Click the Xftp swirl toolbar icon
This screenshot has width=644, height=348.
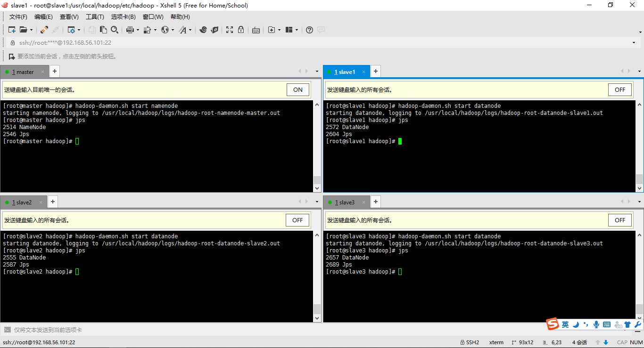(203, 30)
